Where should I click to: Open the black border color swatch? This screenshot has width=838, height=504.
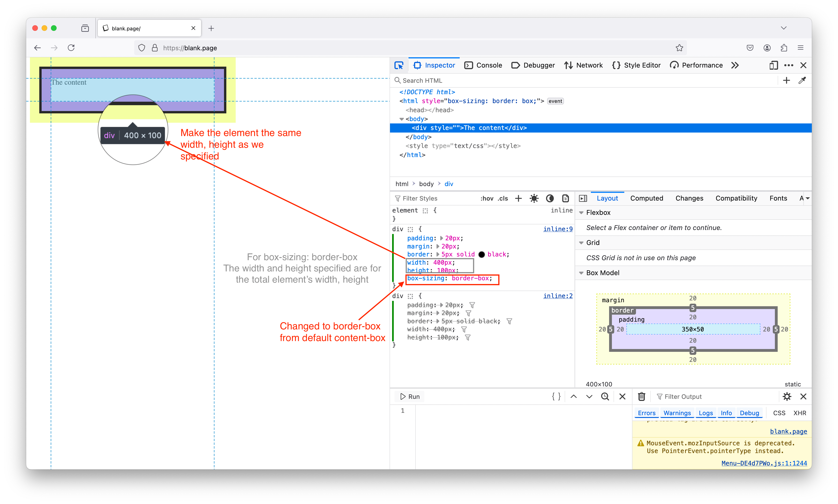point(481,254)
